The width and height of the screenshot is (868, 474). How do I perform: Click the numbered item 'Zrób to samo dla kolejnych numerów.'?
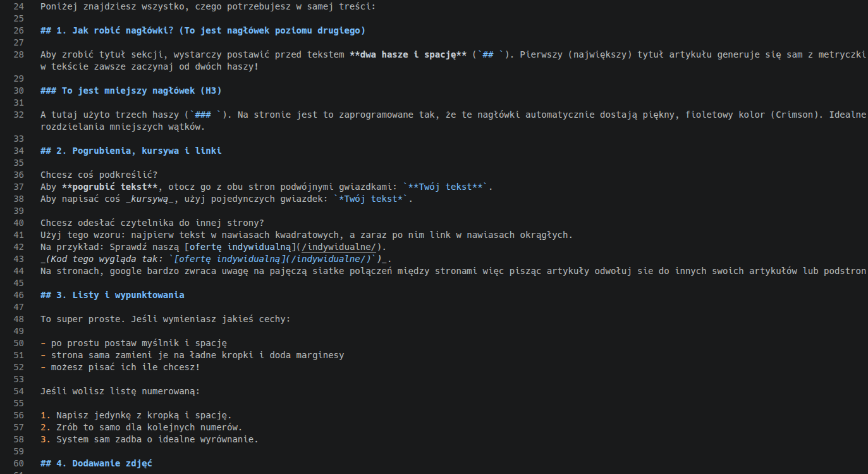149,427
